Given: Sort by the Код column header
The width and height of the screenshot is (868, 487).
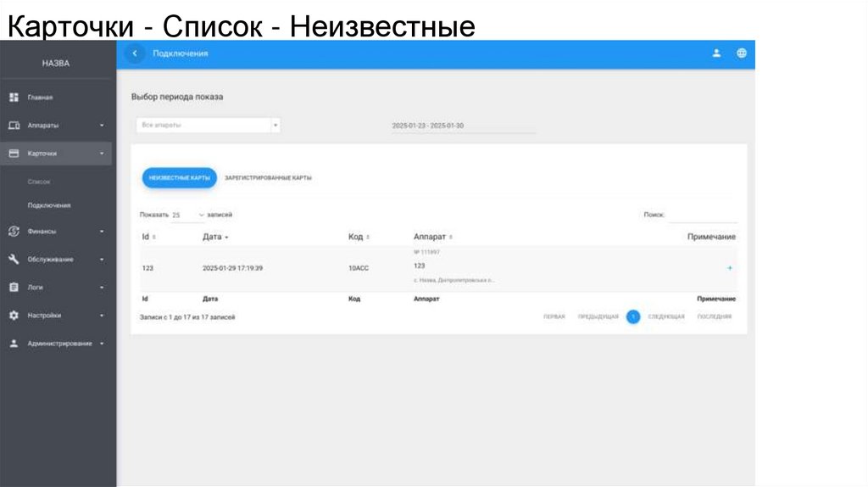Looking at the screenshot, I should tap(359, 237).
